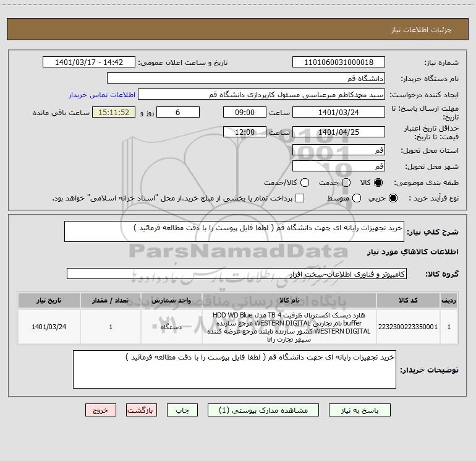This screenshot has width=476, height=461.
Task: Click the توضیحات خریدار label
Action: 429,370
